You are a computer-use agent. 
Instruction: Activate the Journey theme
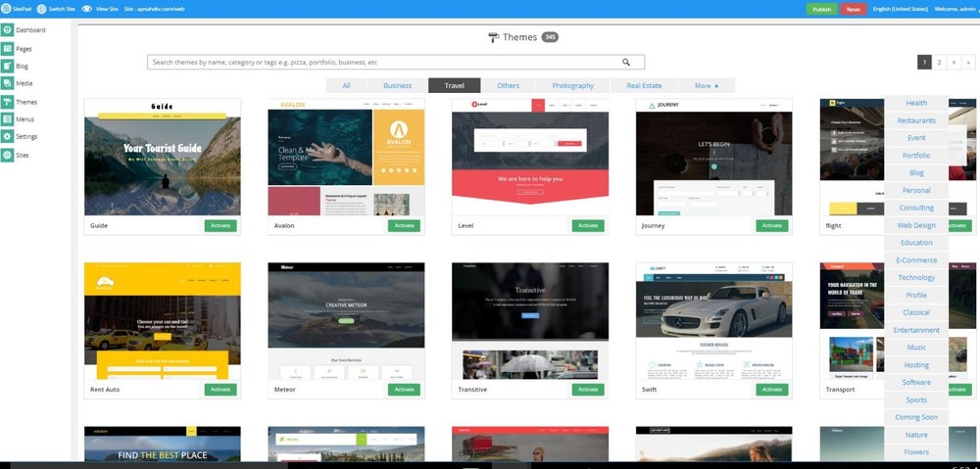click(x=772, y=225)
